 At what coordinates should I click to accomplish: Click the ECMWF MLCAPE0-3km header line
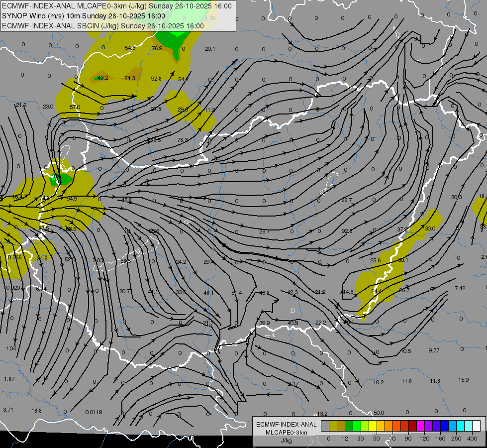pyautogui.click(x=117, y=6)
